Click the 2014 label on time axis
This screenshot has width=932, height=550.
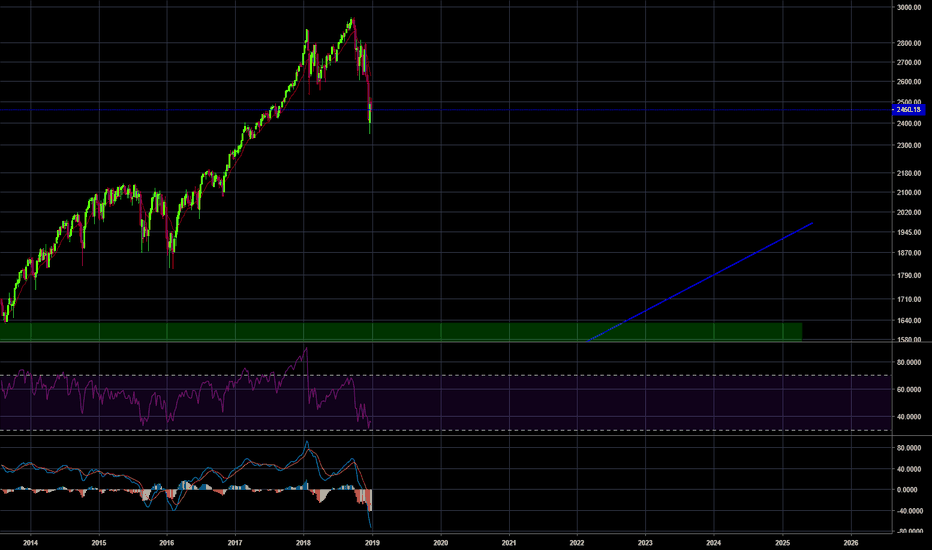coord(30,543)
